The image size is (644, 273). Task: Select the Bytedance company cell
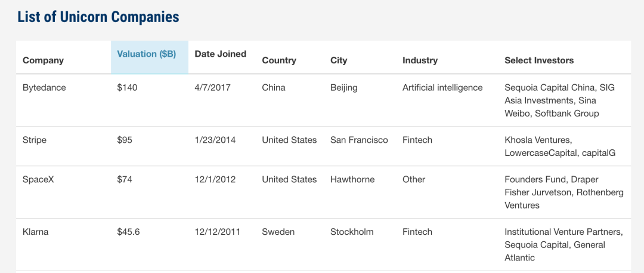(44, 88)
